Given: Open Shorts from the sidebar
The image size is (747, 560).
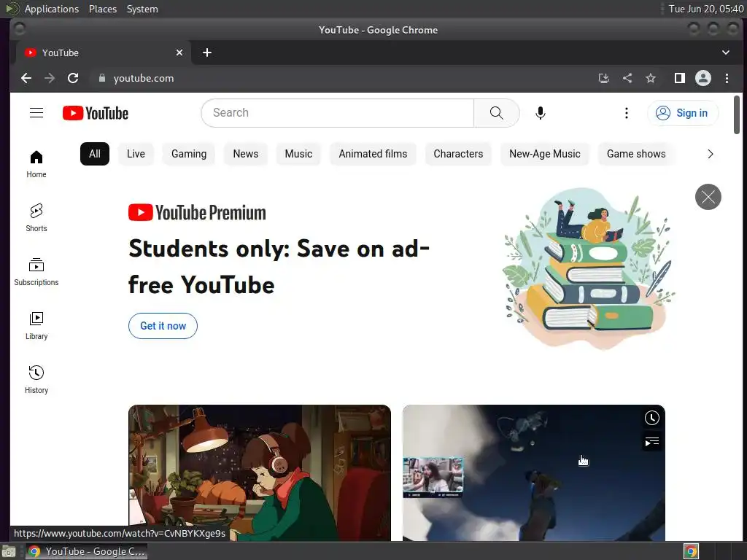Looking at the screenshot, I should pyautogui.click(x=36, y=218).
